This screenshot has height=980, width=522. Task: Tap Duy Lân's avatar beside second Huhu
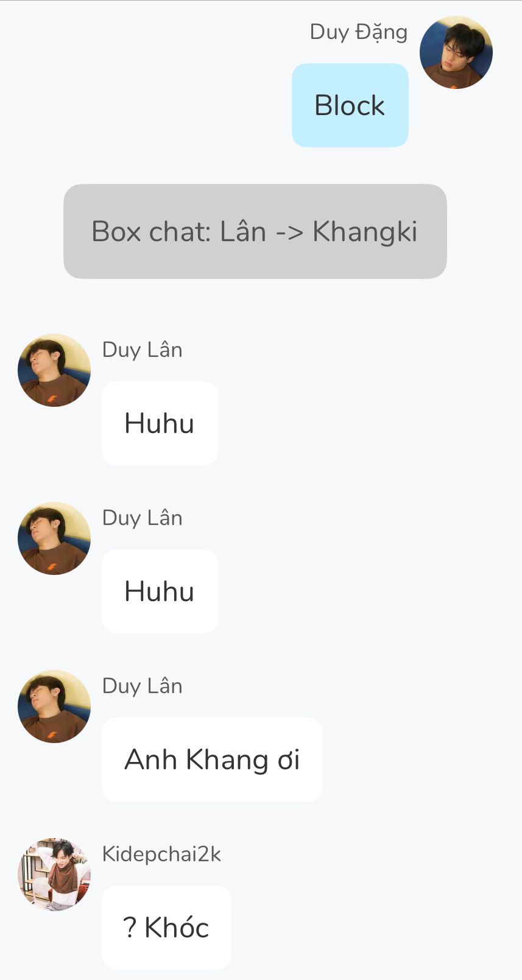click(x=54, y=538)
